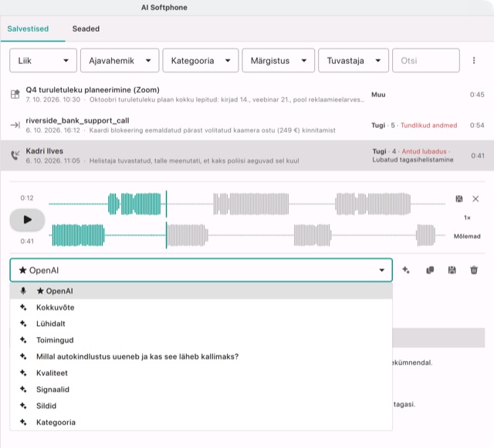Viewport: 494px width, 448px height.
Task: Open the Seaded tab
Action: tap(86, 29)
